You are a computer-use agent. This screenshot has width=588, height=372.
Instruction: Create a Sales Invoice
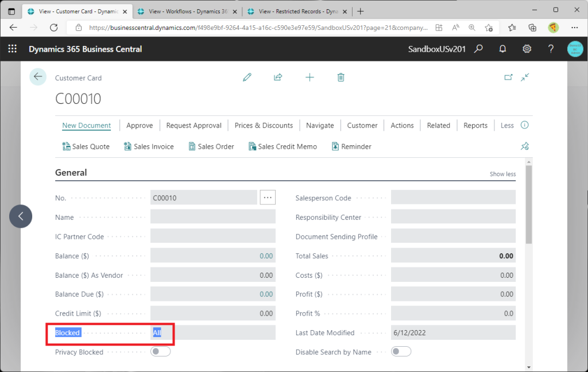[x=149, y=146]
